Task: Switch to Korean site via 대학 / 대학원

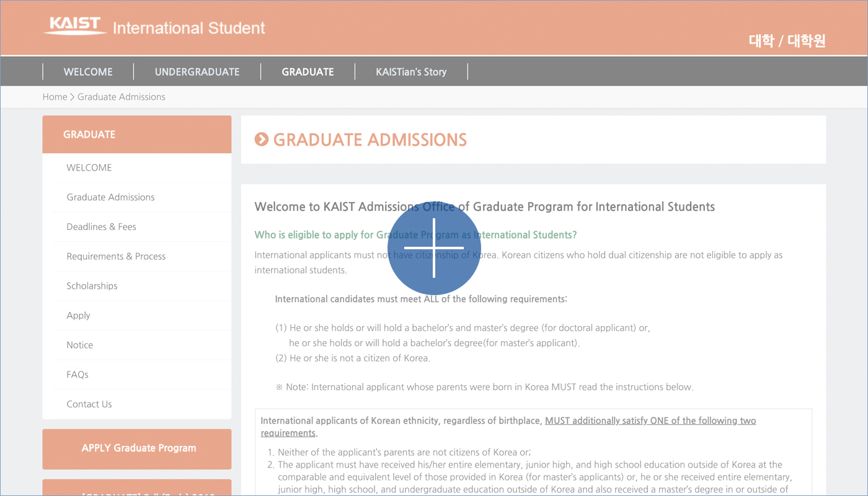Action: point(787,41)
